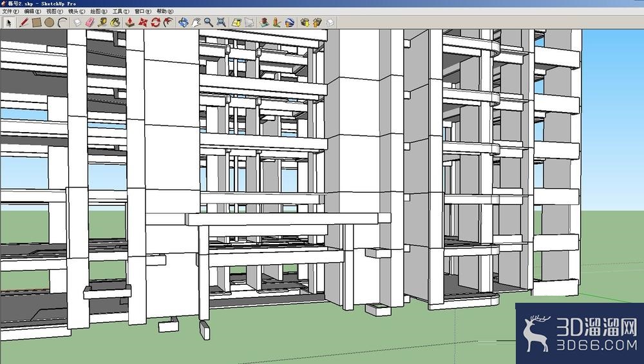The image size is (644, 364).
Task: Activate the Offset tool
Action: pyautogui.click(x=168, y=23)
